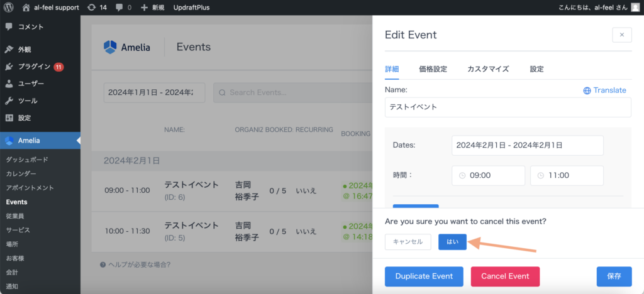This screenshot has height=294, width=644.
Task: Open the 11:00 end time dropdown
Action: [567, 175]
